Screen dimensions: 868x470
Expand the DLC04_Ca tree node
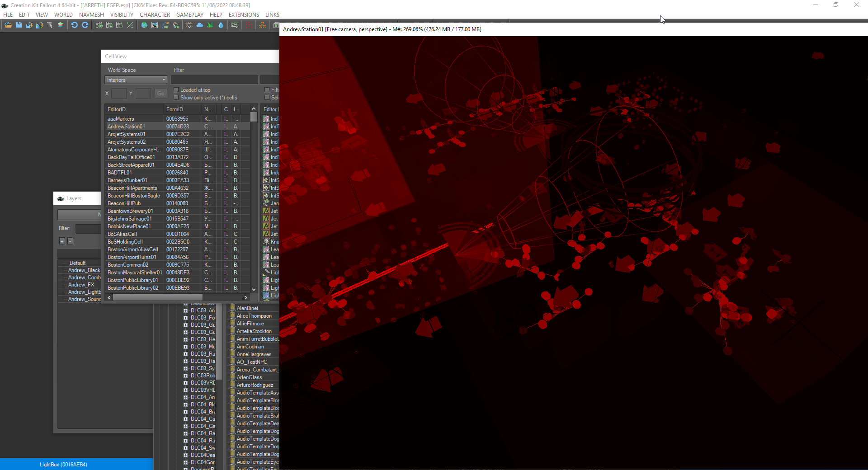pos(185,419)
